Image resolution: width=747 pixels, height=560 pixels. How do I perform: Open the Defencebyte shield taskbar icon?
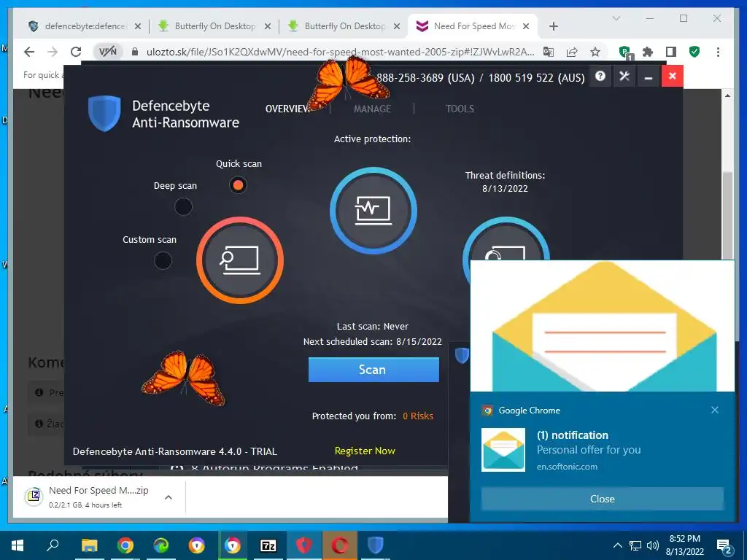(x=376, y=545)
